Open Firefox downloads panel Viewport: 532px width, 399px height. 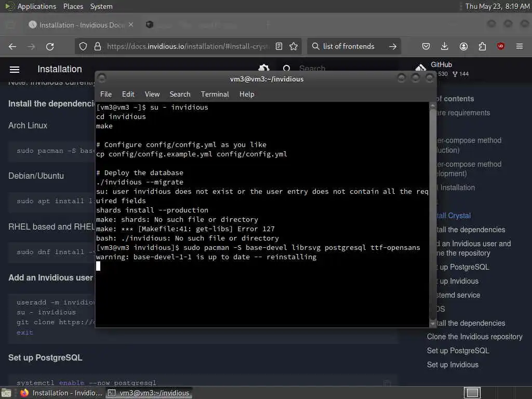[445, 46]
